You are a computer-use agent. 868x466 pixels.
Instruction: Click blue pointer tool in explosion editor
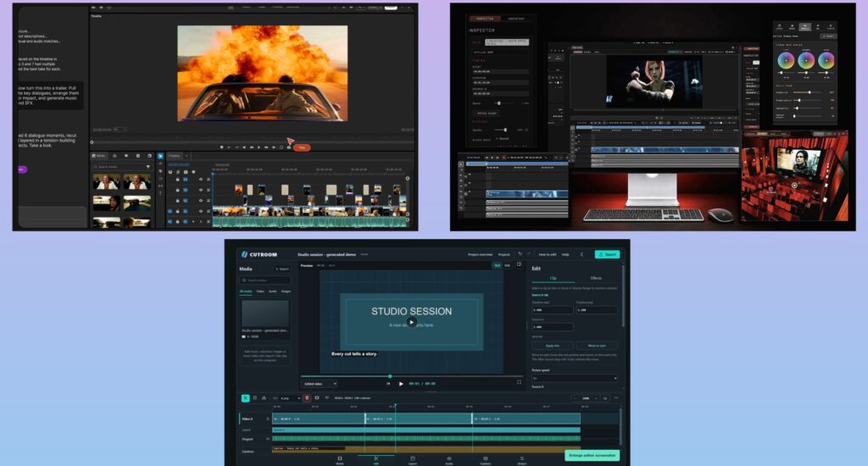(x=160, y=157)
